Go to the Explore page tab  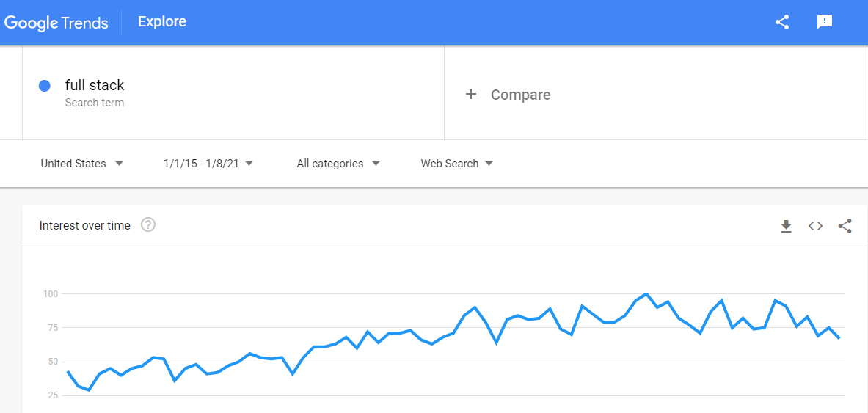click(x=162, y=22)
